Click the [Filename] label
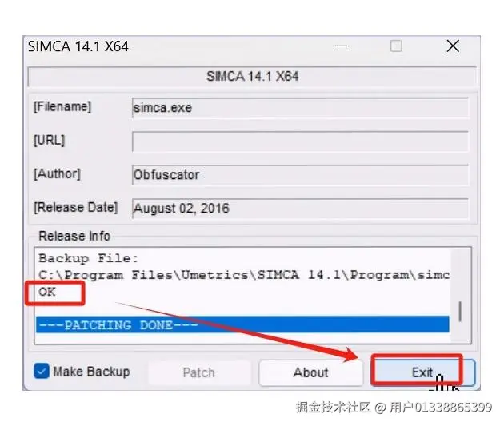 pos(62,106)
